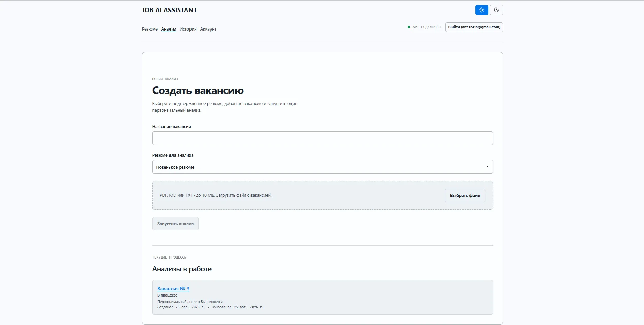Switch to dark theme moon icon
644x325 pixels.
coord(496,10)
